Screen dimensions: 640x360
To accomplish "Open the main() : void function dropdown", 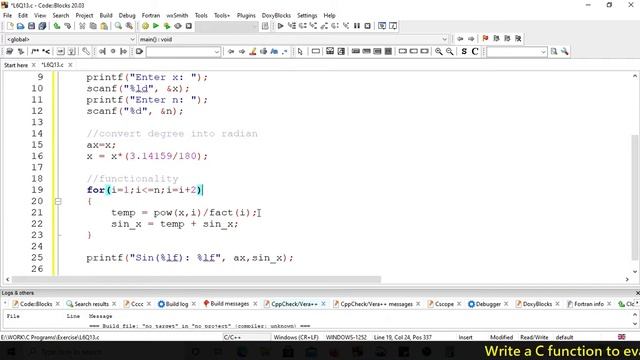I will 293,39.
